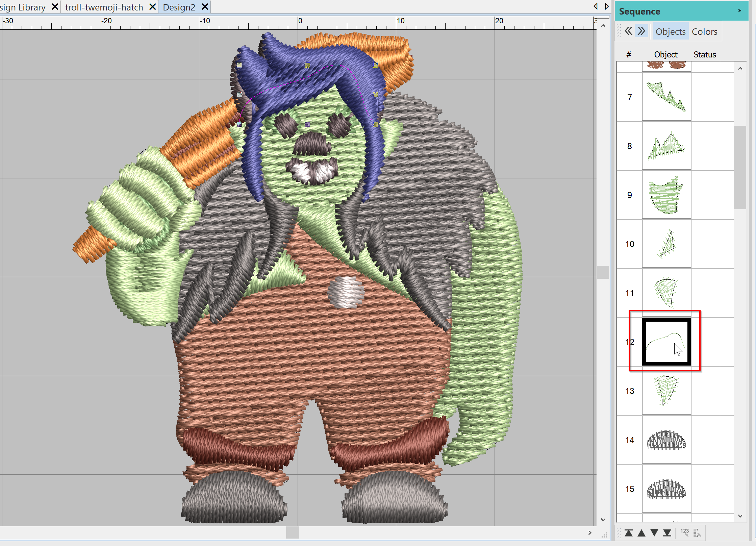Select object 13 thumbnail in sequence list
Screen dimensions: 756x546
(666, 391)
